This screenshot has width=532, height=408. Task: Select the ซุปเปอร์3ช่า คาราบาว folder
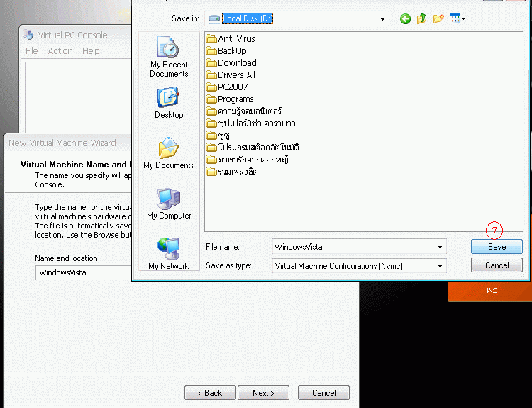pyautogui.click(x=250, y=123)
